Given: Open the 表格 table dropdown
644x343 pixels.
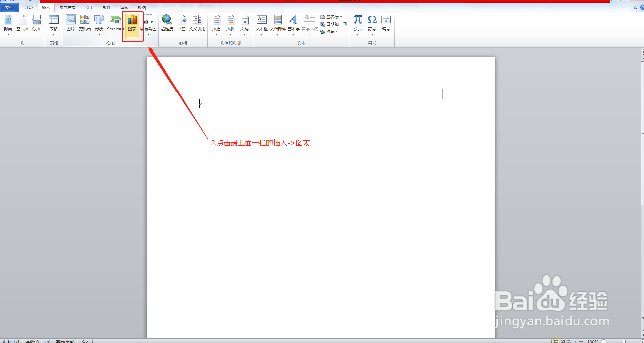Looking at the screenshot, I should 54,34.
